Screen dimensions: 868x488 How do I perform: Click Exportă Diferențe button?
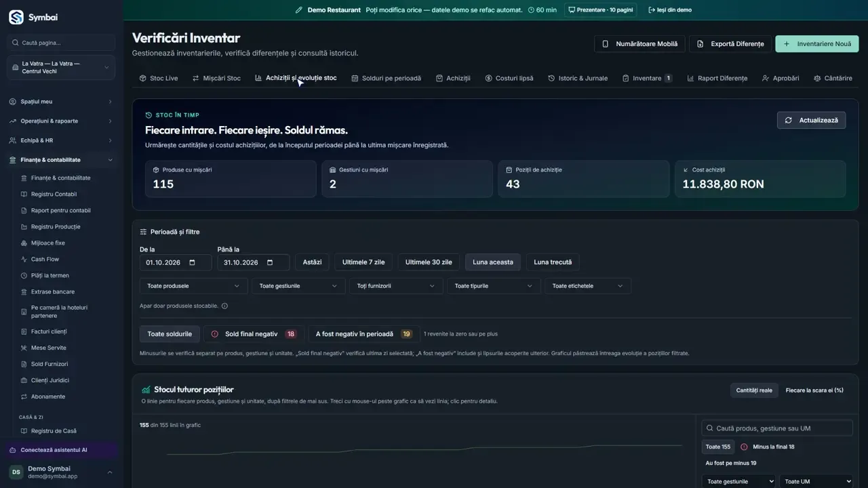[730, 44]
